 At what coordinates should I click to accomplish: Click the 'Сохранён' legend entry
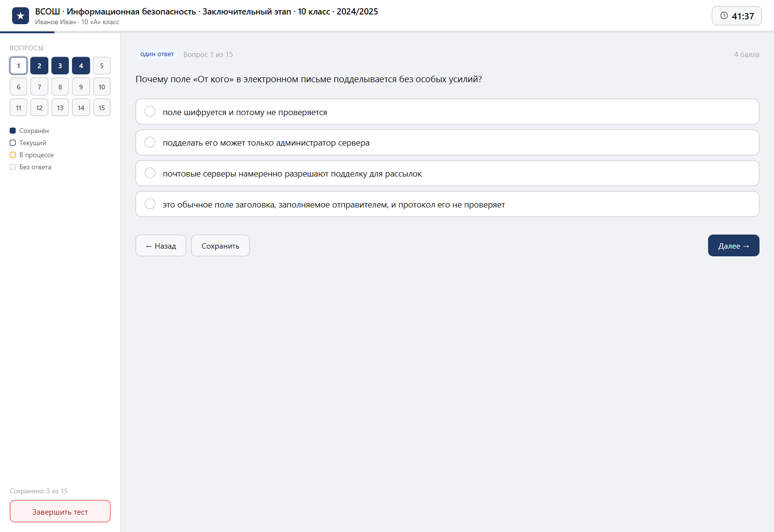pos(30,131)
